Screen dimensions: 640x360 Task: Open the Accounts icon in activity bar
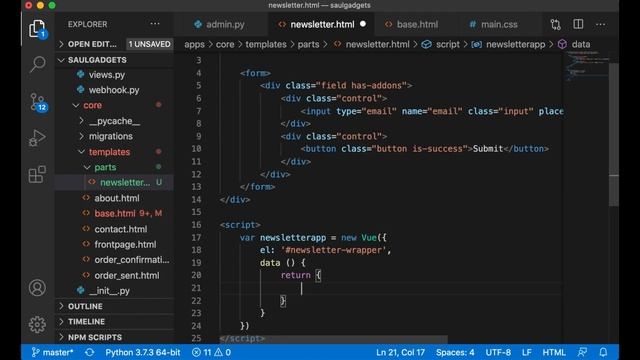[37, 288]
